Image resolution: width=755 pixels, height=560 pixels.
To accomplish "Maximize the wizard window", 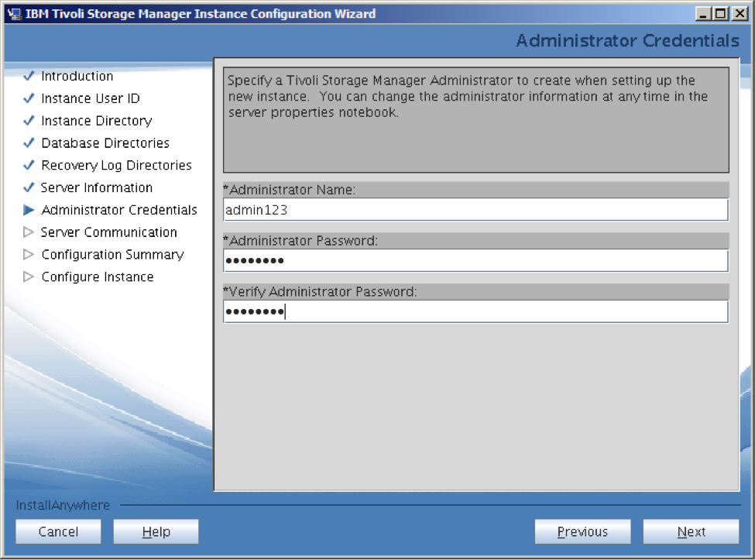I will click(x=721, y=13).
